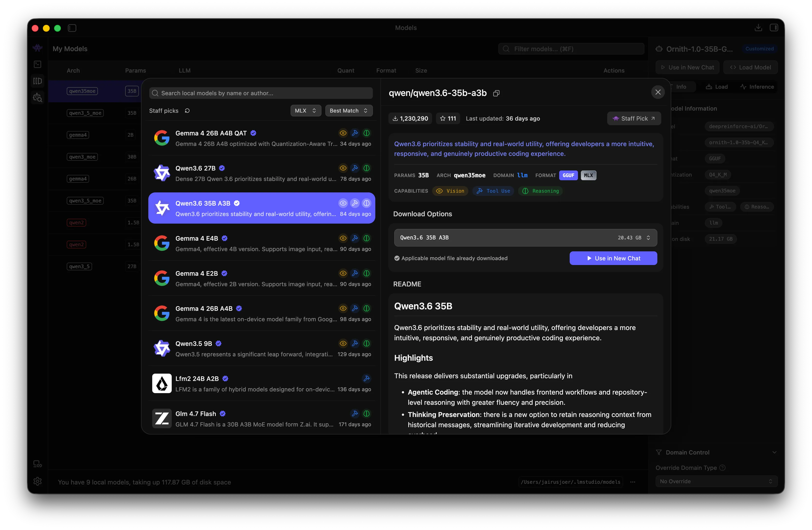Screen dimensions: 812x530
Task: Search local models by name or author
Action: click(x=261, y=93)
